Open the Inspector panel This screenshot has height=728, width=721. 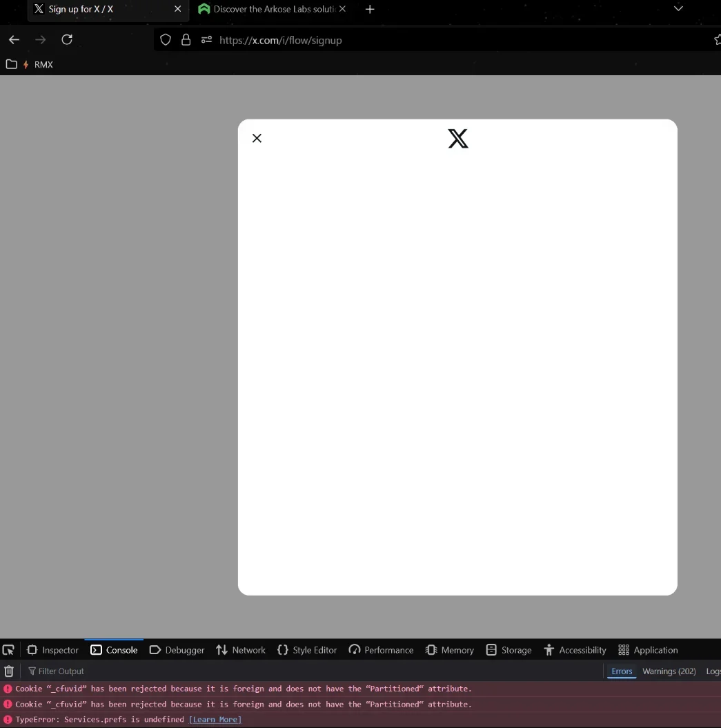[53, 650]
